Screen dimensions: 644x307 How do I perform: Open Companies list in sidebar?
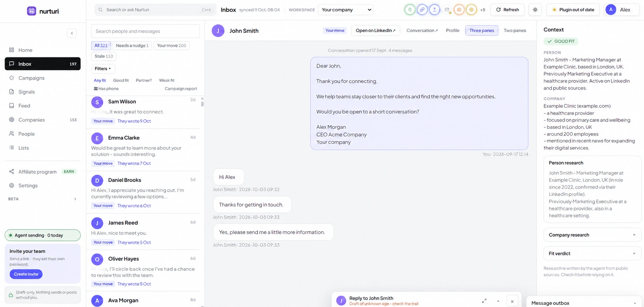click(x=43, y=120)
